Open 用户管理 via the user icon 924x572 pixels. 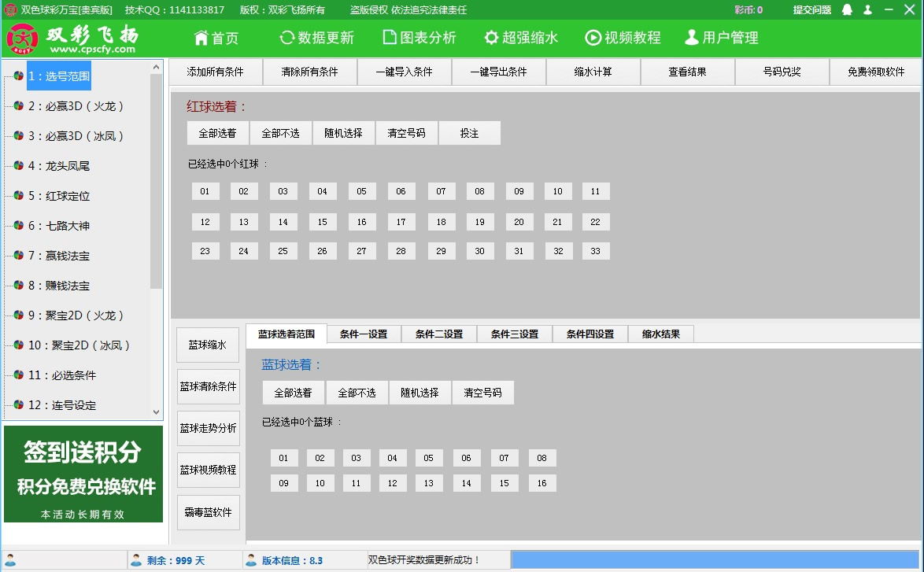coord(692,37)
